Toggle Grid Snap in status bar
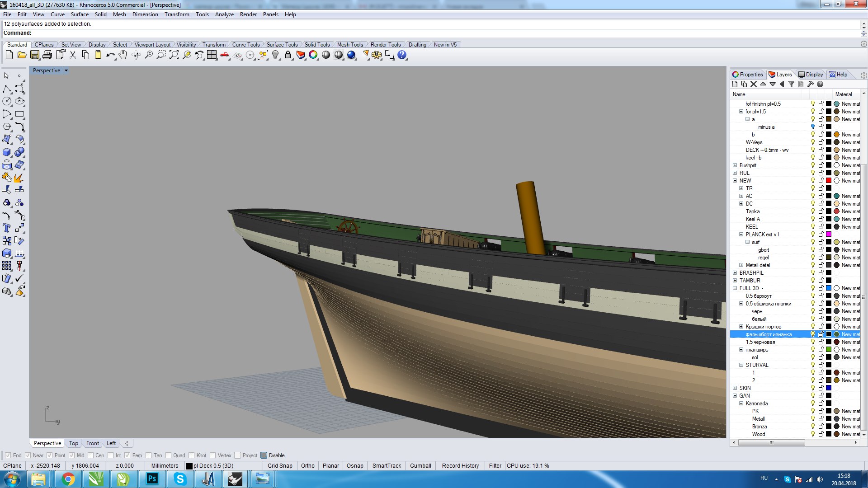The height and width of the screenshot is (488, 868). [x=280, y=466]
